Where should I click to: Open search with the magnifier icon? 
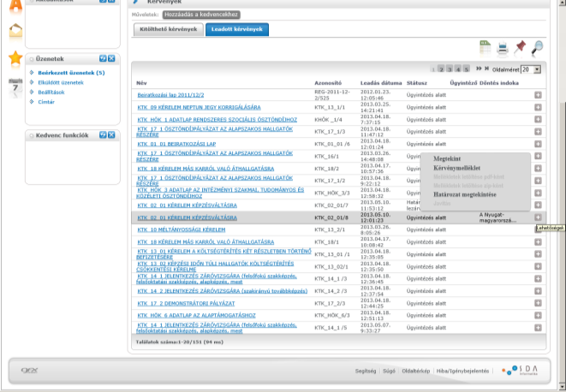coord(537,48)
